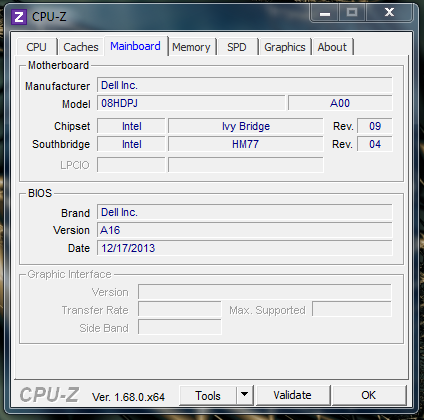Expand the Tools dropdown arrow
The height and width of the screenshot is (420, 424).
pos(245,395)
